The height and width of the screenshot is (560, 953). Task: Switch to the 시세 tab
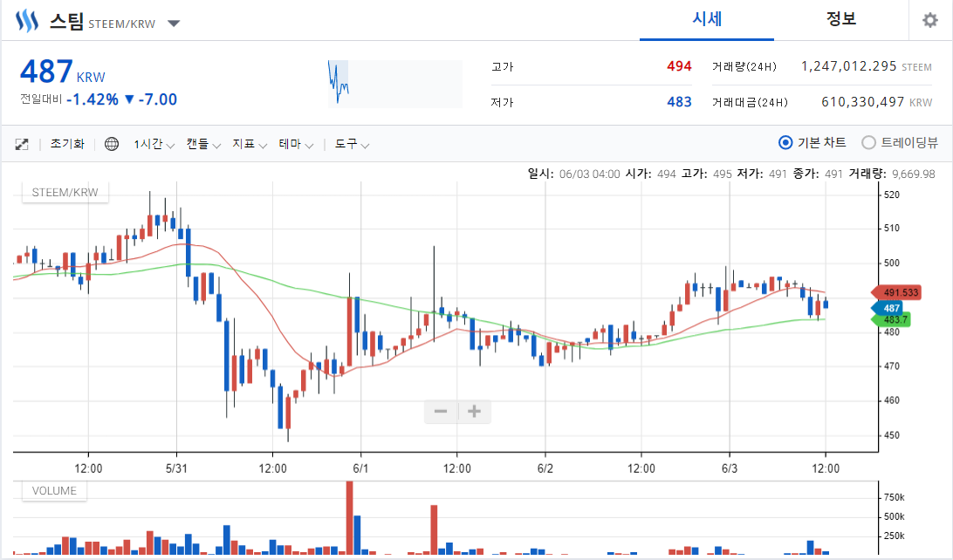click(706, 20)
